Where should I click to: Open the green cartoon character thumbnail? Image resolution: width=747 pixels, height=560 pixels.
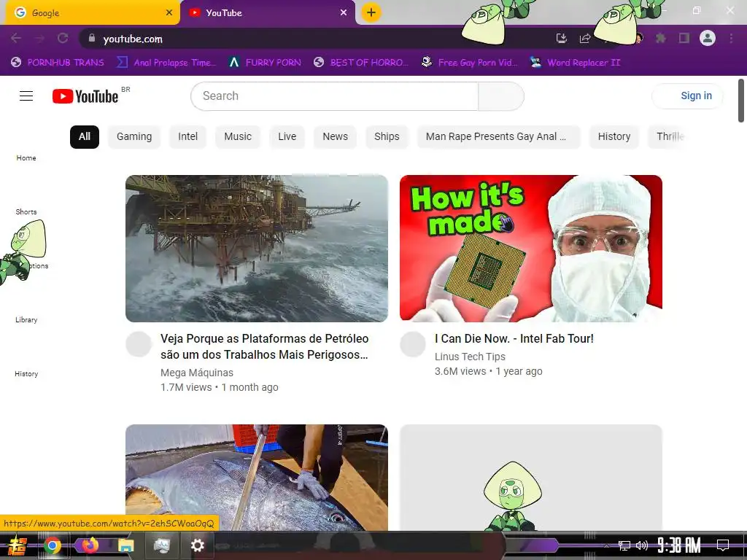pyautogui.click(x=531, y=478)
